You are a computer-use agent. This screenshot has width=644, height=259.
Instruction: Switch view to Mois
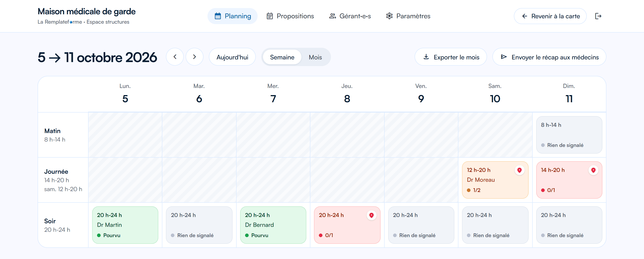click(x=315, y=57)
